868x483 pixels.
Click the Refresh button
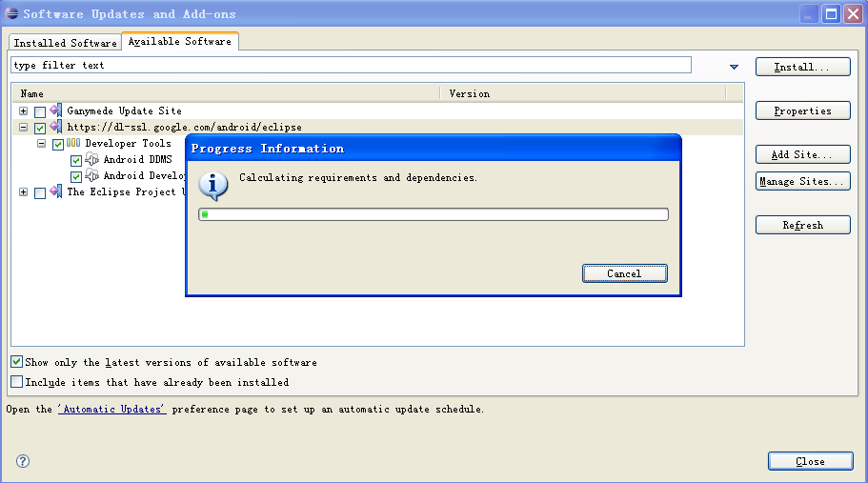(802, 225)
